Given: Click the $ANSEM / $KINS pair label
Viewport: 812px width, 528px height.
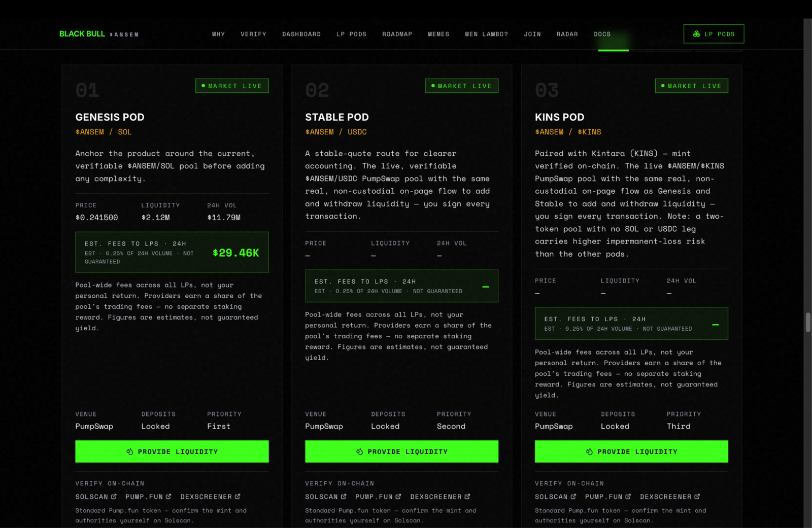Looking at the screenshot, I should coord(568,132).
